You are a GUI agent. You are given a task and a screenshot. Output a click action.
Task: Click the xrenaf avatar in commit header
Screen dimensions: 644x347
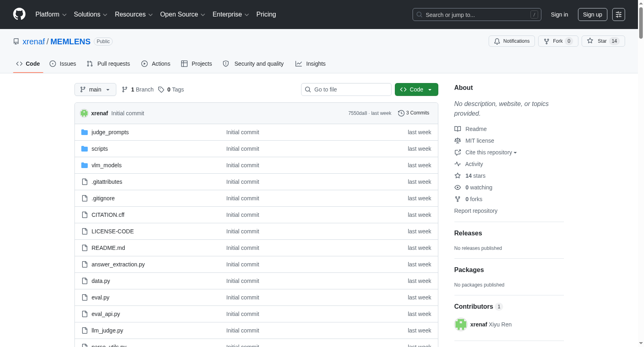point(84,113)
